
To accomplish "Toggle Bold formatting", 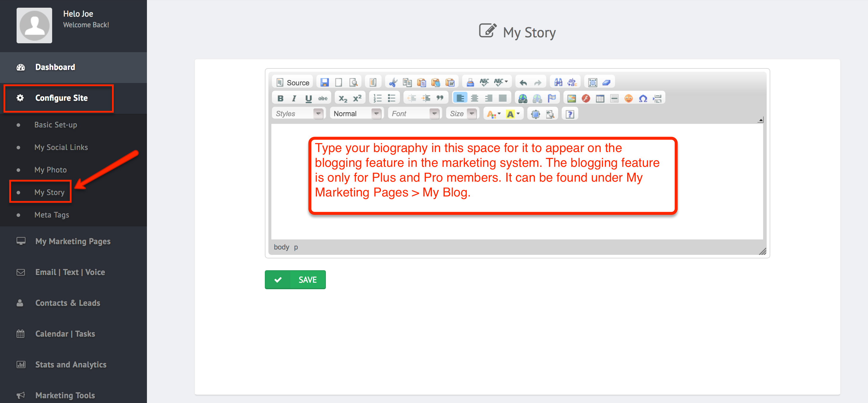I will coord(280,98).
